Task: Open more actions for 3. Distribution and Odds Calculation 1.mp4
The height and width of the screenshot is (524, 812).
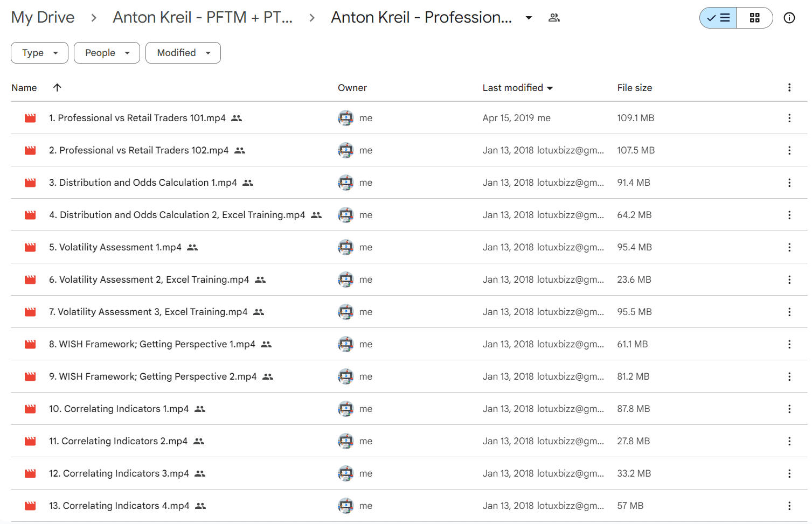Action: 789,183
